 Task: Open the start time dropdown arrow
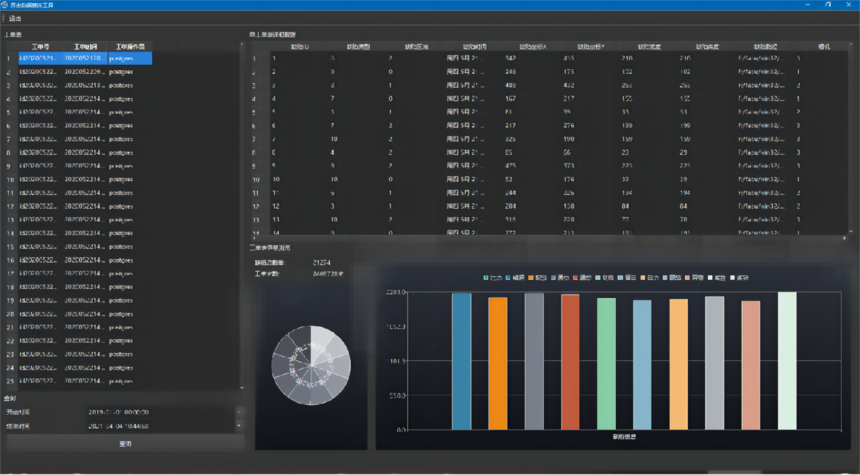point(239,411)
